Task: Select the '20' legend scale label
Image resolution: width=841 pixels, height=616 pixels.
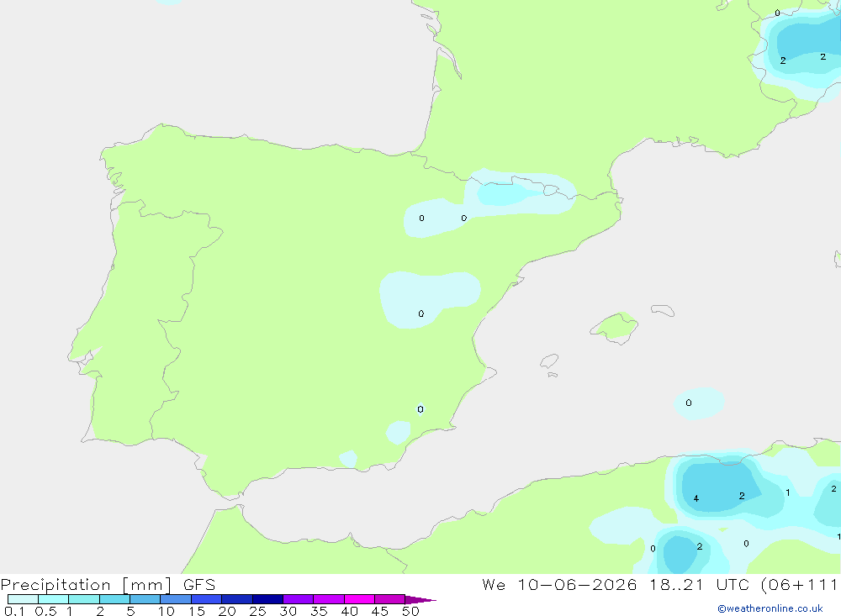Action: coord(227,611)
